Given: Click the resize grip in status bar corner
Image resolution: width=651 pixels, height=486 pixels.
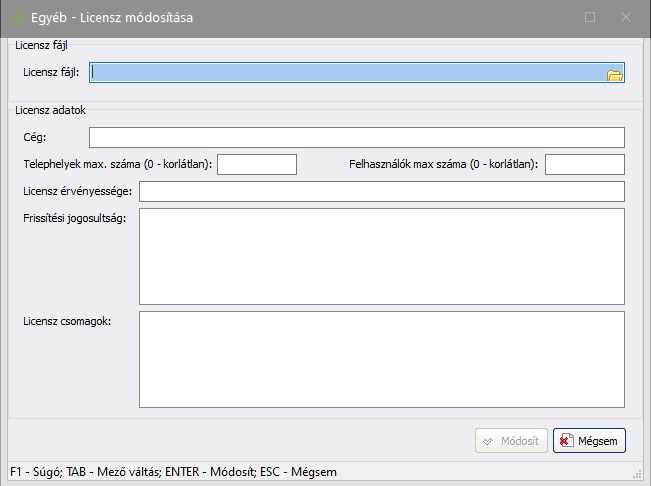Looking at the screenshot, I should 637,474.
